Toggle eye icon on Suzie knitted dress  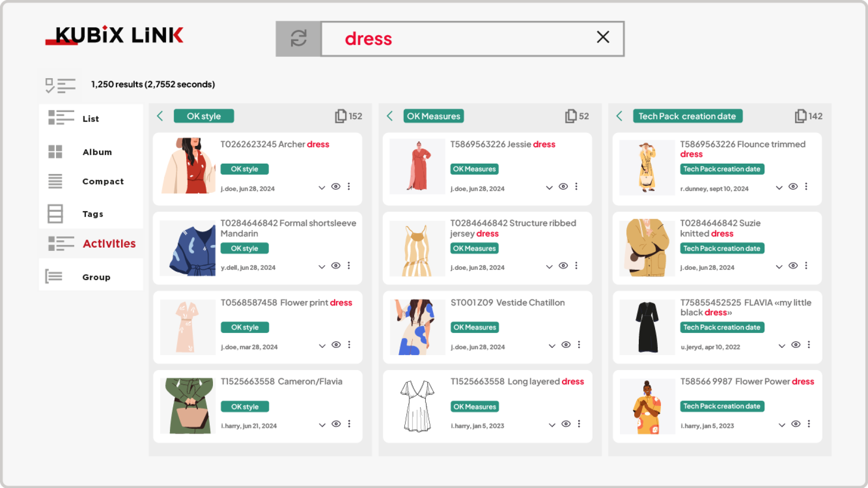click(793, 266)
